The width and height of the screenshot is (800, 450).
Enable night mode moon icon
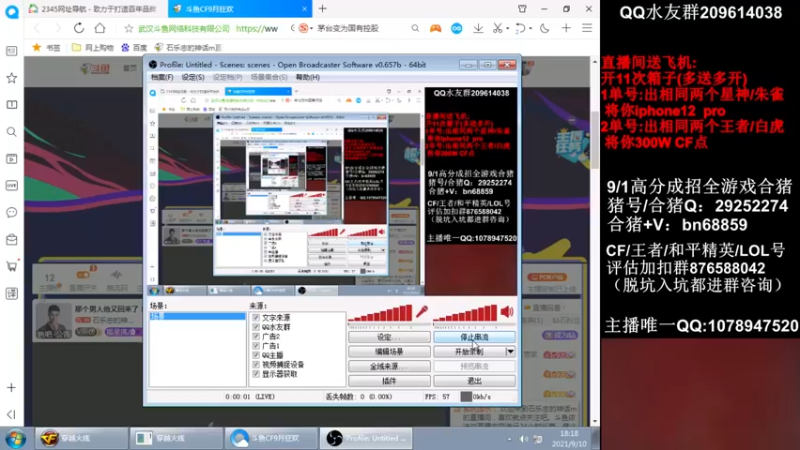545,29
